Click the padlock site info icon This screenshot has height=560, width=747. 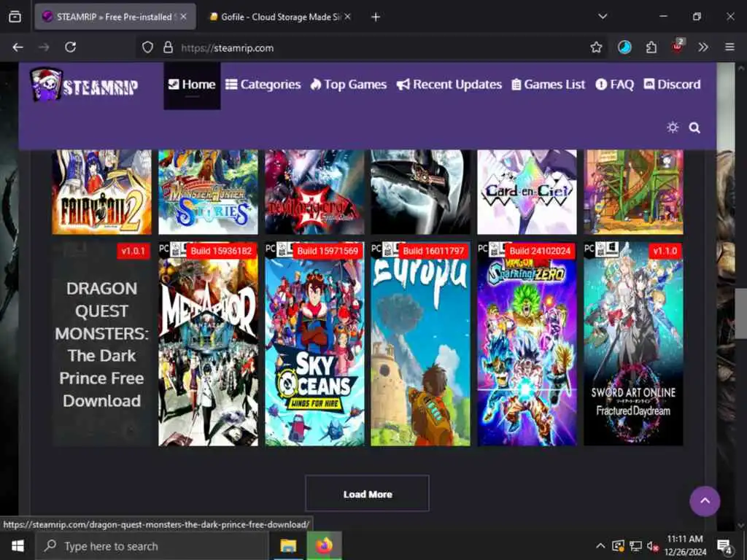168,47
